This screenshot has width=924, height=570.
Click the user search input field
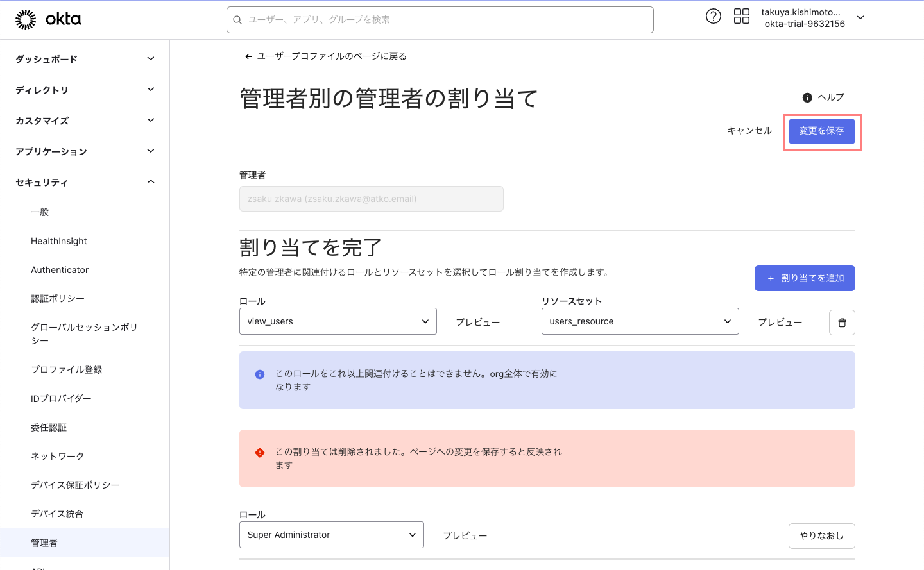[440, 20]
